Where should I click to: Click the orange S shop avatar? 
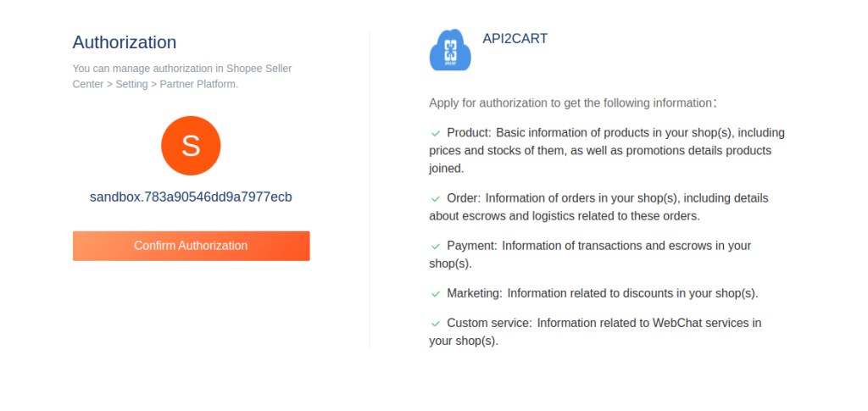191,146
